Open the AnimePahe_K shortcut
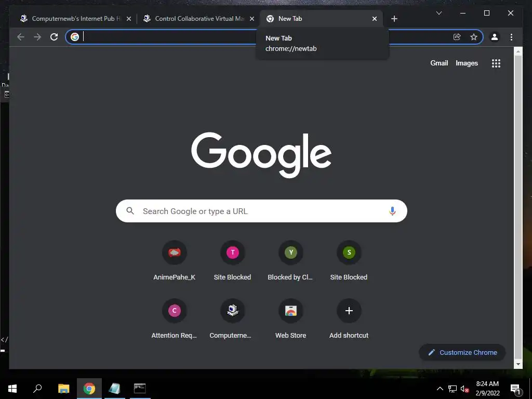 point(175,261)
